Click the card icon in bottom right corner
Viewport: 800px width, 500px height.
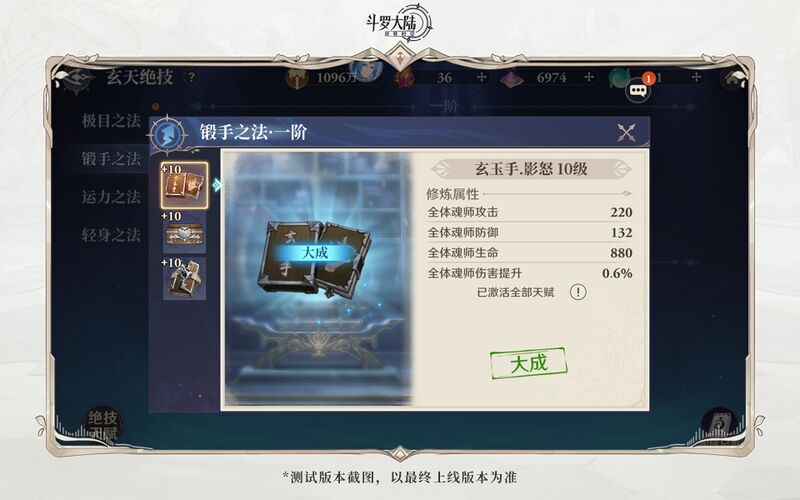(x=719, y=424)
